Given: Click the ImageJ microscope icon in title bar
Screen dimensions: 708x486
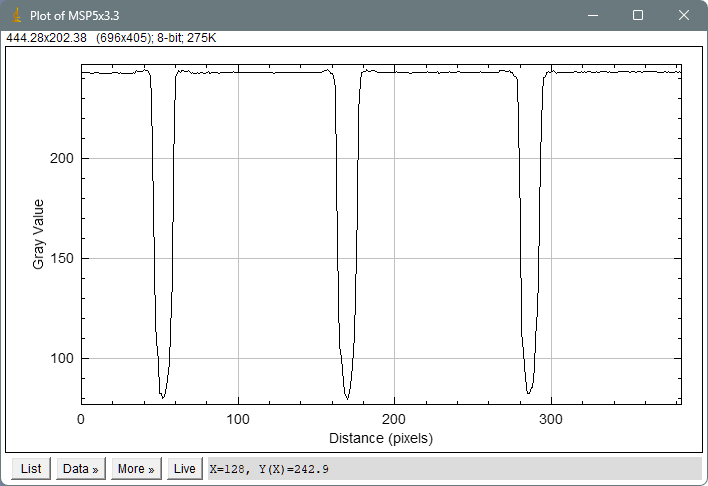Looking at the screenshot, I should 15,16.
